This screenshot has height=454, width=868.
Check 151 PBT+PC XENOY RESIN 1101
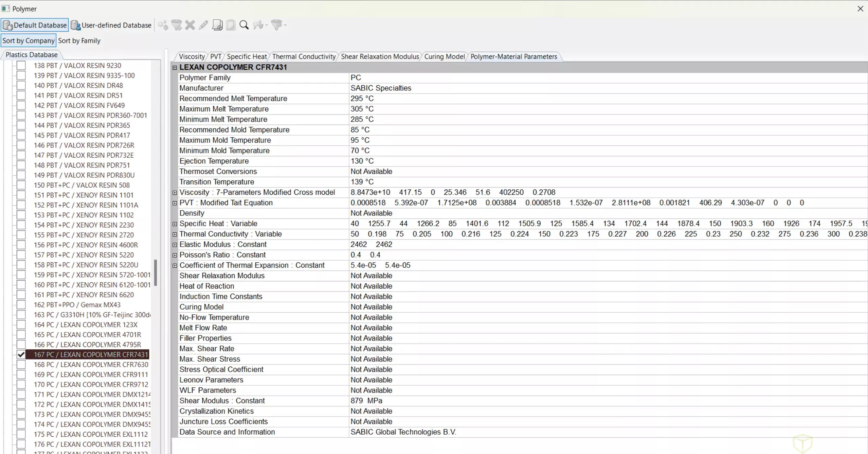(21, 195)
